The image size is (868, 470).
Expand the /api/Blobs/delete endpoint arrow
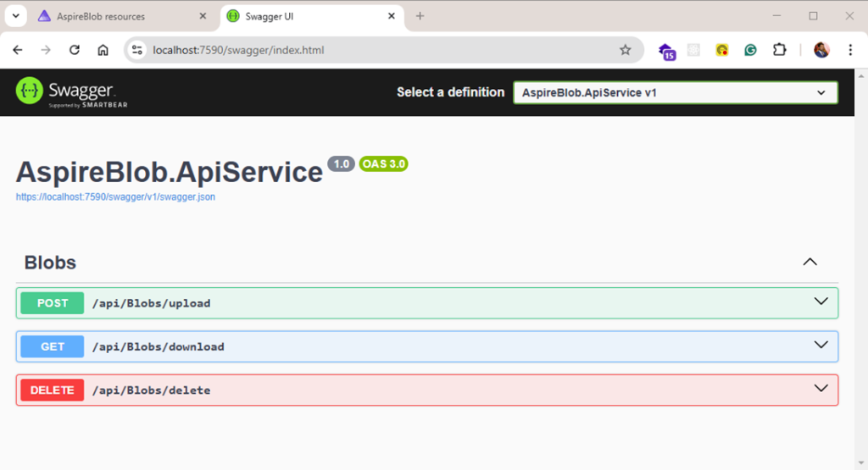coord(821,388)
